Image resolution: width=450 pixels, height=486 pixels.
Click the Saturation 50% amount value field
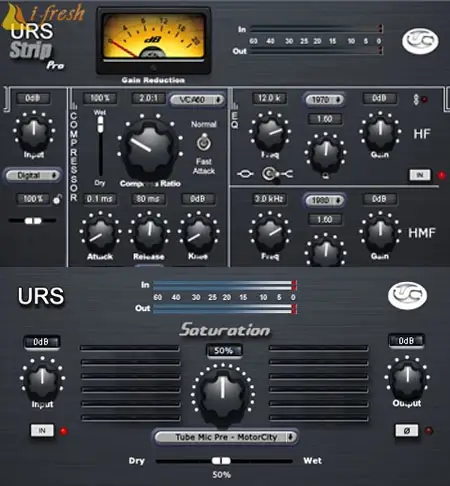click(224, 351)
